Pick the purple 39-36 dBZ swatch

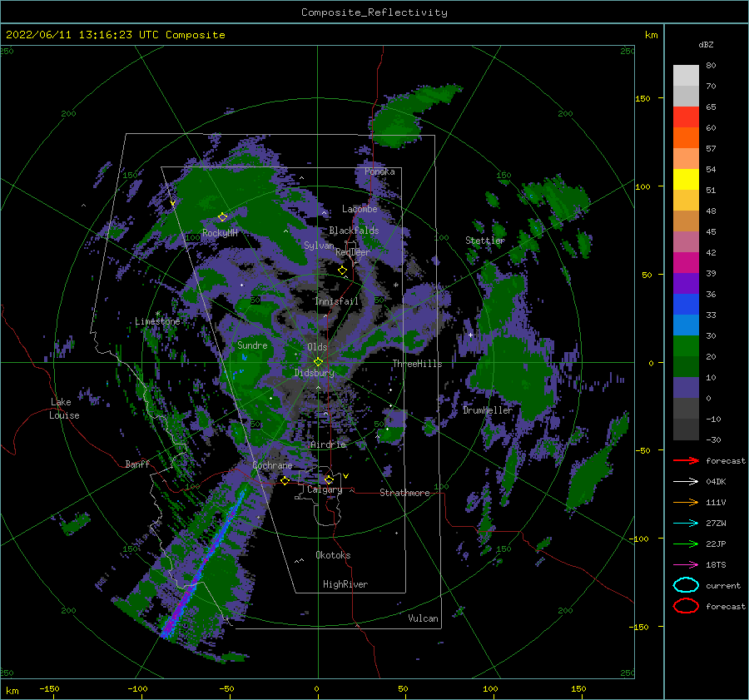coord(686,284)
